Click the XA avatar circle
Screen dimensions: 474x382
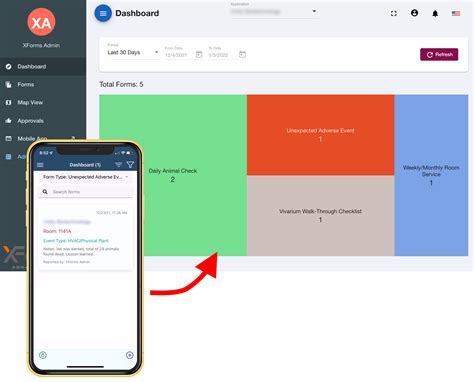pyautogui.click(x=41, y=22)
